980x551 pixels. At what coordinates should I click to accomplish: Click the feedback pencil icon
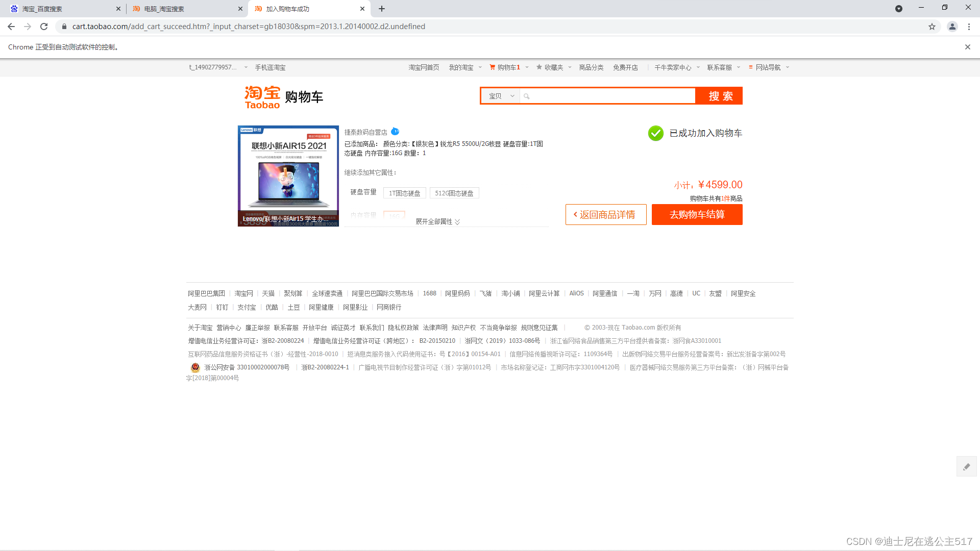tap(967, 466)
